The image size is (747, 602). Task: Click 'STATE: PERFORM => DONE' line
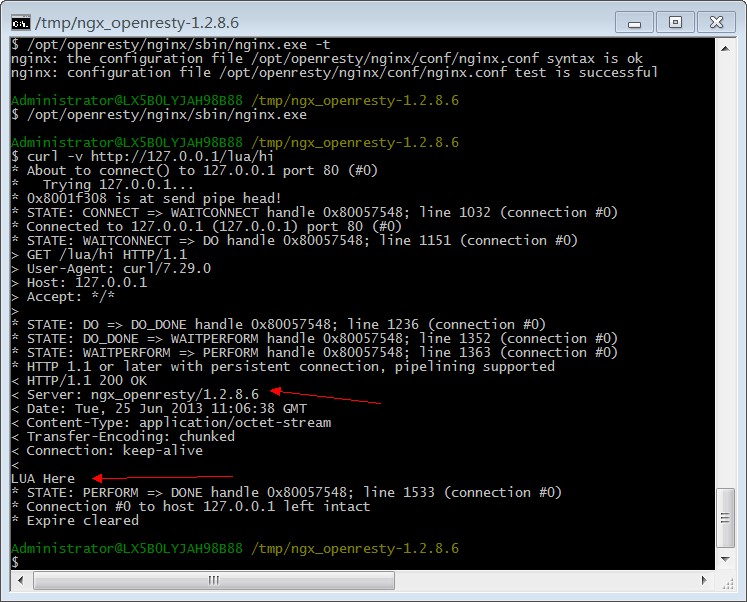click(x=286, y=493)
